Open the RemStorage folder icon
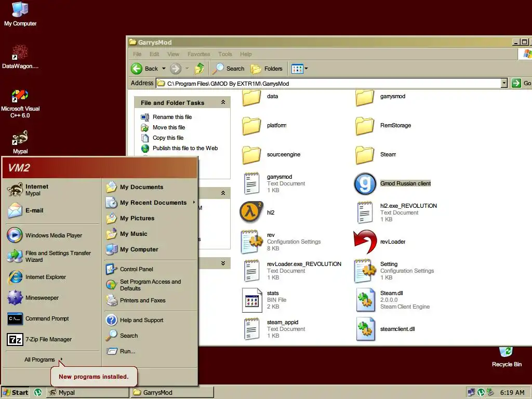This screenshot has height=399, width=532. point(365,126)
